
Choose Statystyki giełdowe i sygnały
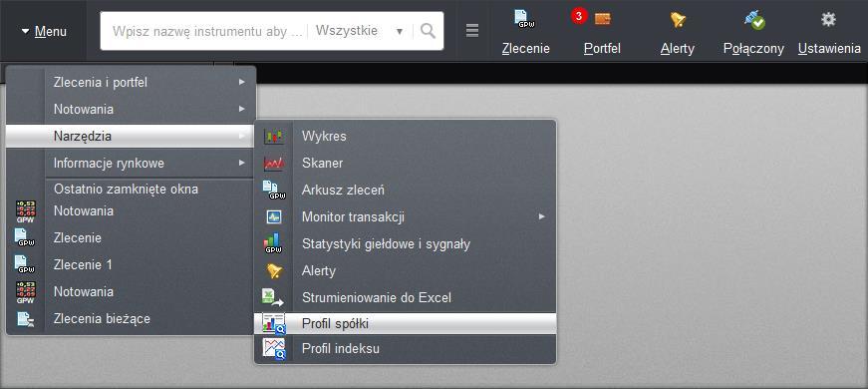click(406, 243)
